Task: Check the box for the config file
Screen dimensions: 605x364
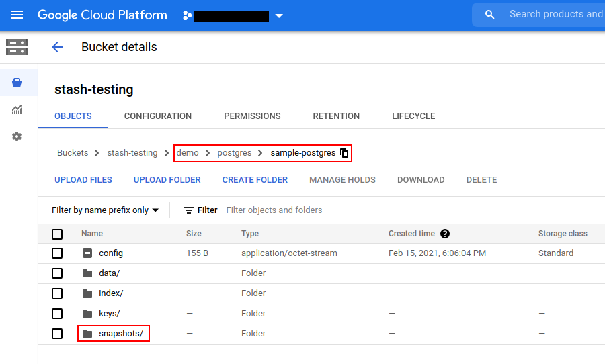Action: (x=57, y=253)
